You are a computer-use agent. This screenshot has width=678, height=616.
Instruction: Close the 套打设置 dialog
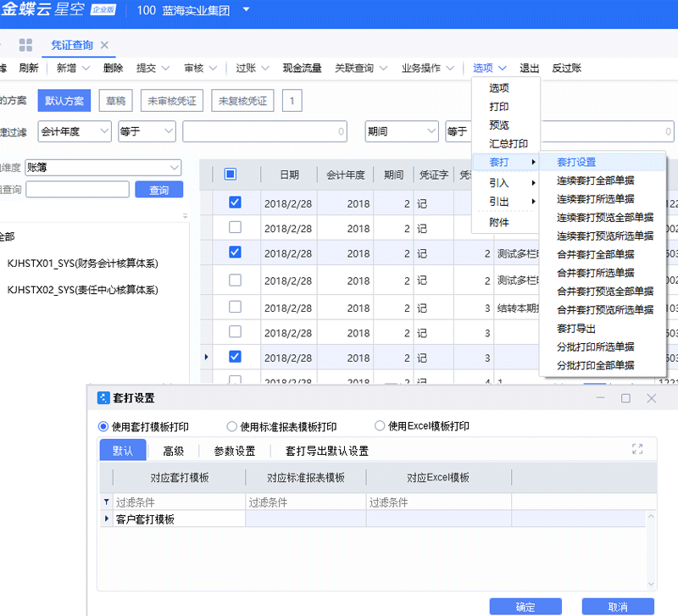tap(651, 398)
